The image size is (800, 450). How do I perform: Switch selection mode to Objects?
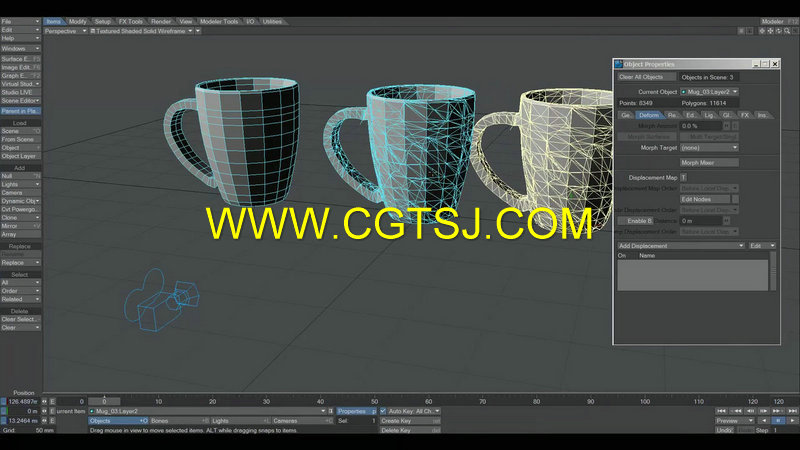pos(118,421)
